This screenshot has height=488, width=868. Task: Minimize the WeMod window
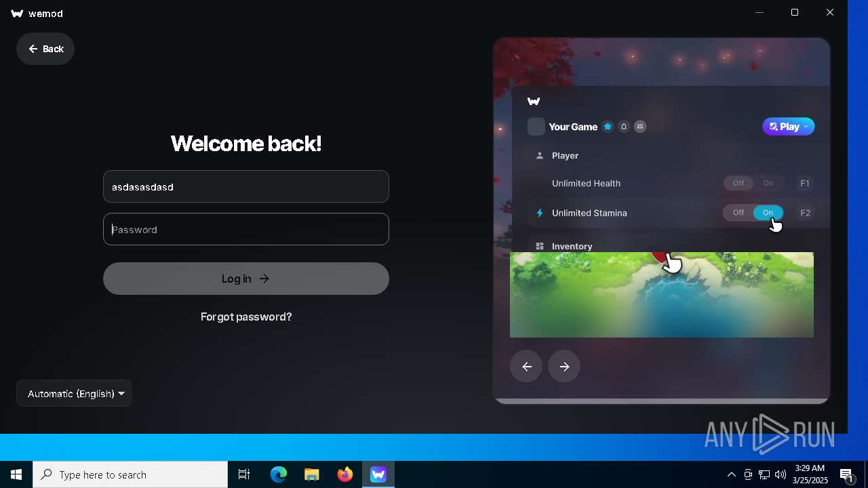pyautogui.click(x=759, y=13)
